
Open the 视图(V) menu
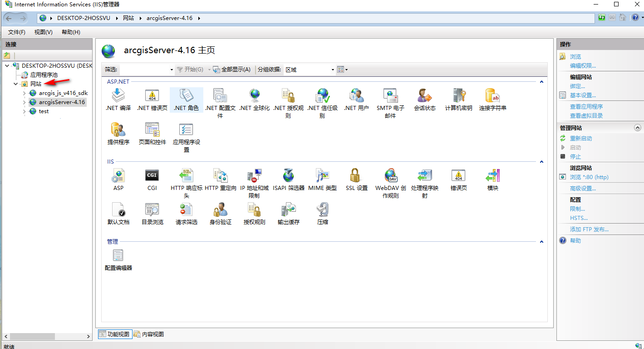(x=44, y=32)
